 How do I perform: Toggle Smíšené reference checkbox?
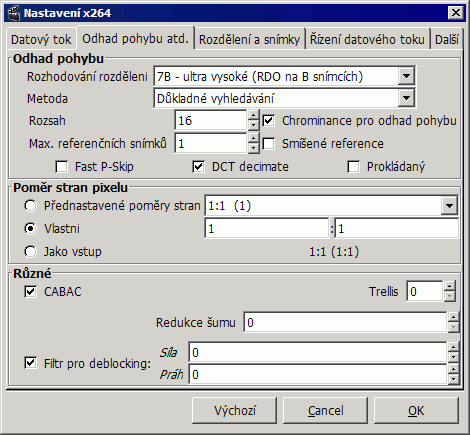click(x=269, y=144)
